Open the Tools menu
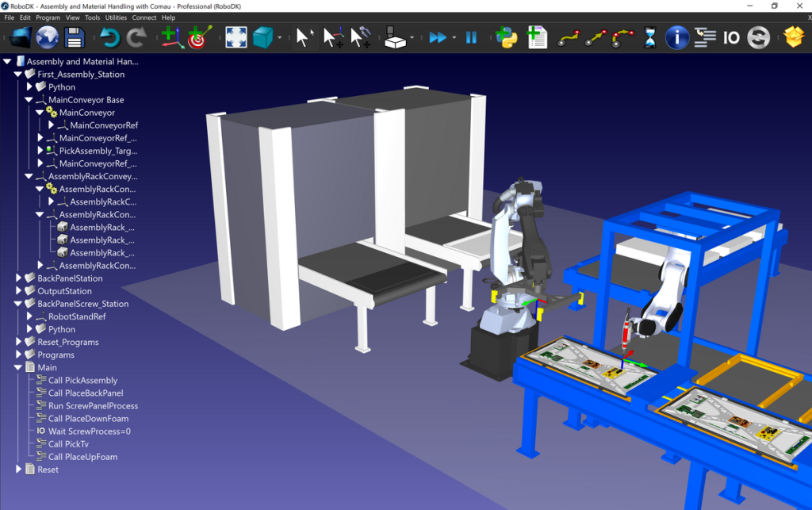812x510 pixels. (x=91, y=17)
